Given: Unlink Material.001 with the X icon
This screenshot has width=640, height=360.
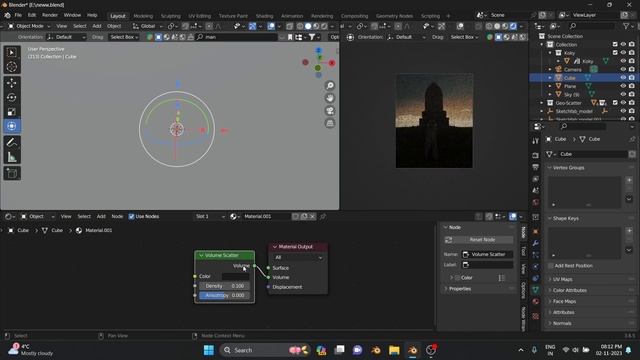Looking at the screenshot, I should (x=312, y=216).
